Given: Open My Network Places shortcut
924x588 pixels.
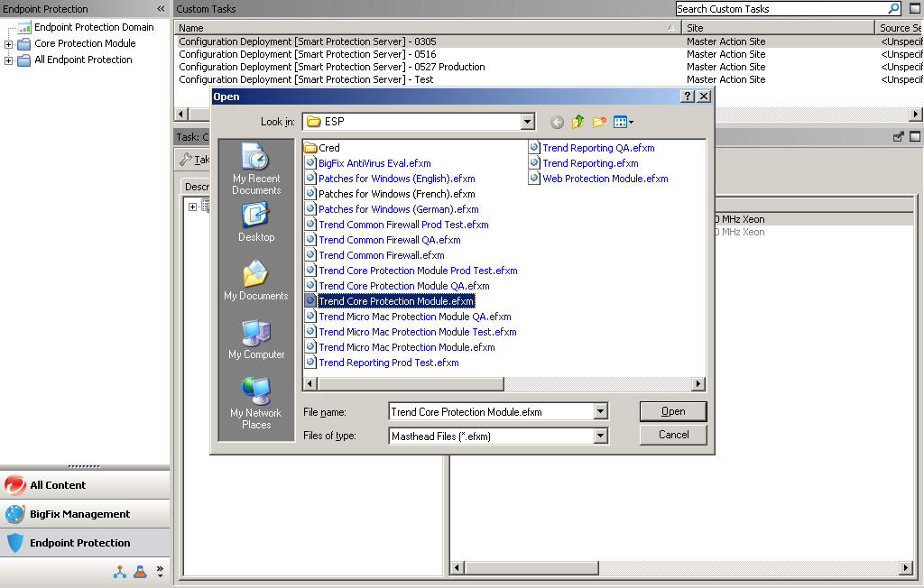Looking at the screenshot, I should 256,404.
